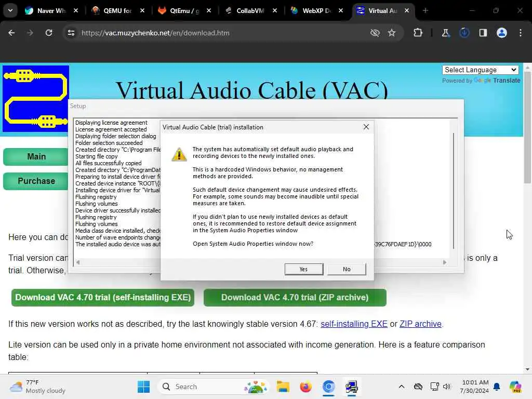This screenshot has width=532, height=399.
Task: Open the weather widget in taskbar
Action: pyautogui.click(x=37, y=387)
